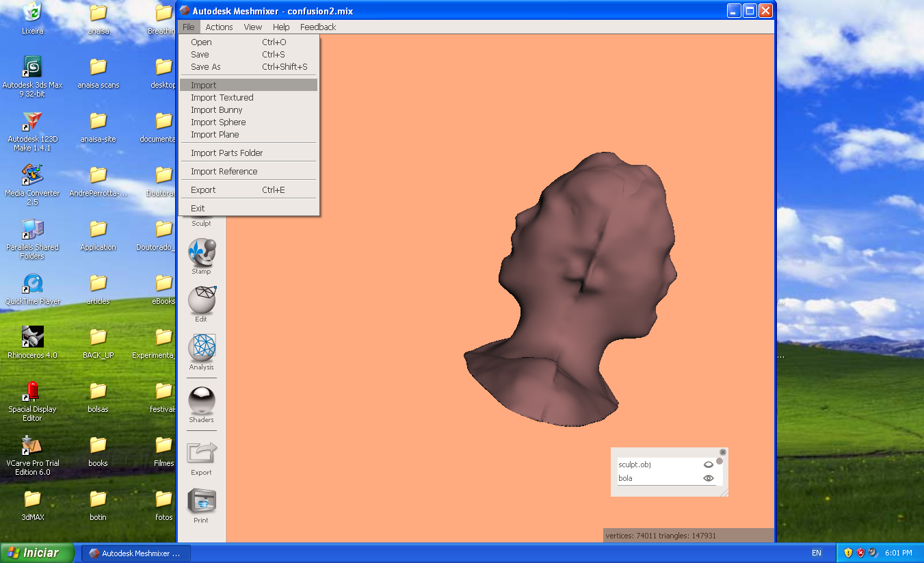Click Autodesk Meshmixer taskbar button
This screenshot has height=563, width=924.
135,553
